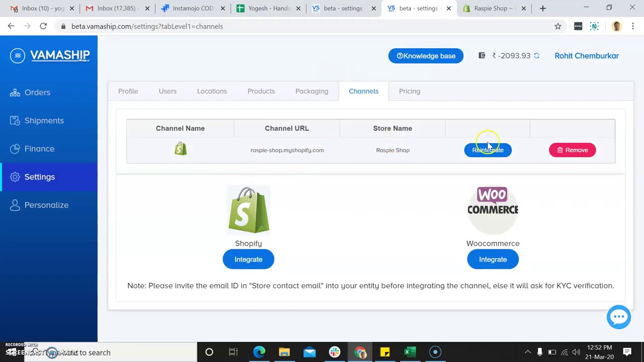Click the wallet icon near the balance

pyautogui.click(x=481, y=55)
